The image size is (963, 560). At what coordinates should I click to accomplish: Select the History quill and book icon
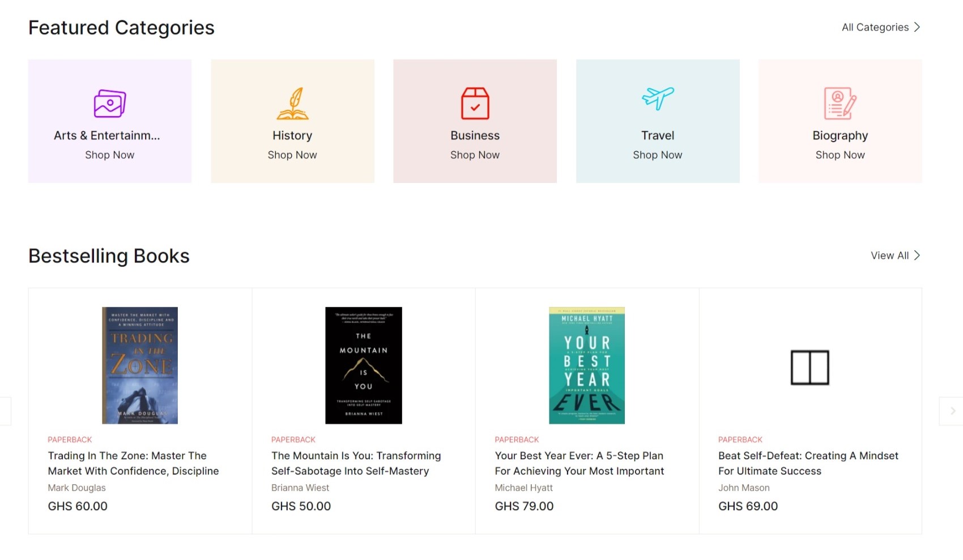[292, 104]
